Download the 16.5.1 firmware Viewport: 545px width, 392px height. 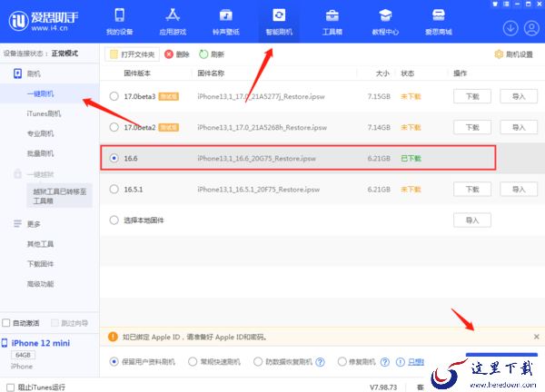click(472, 190)
